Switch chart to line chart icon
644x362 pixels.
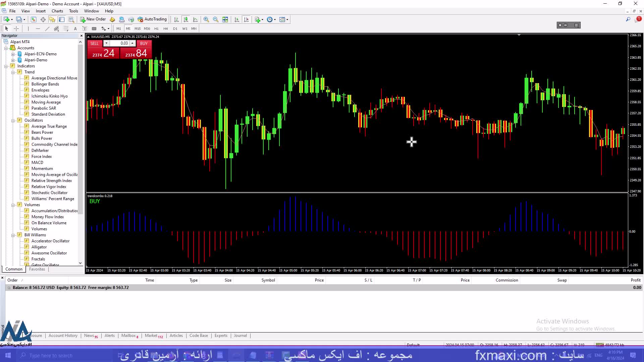195,19
